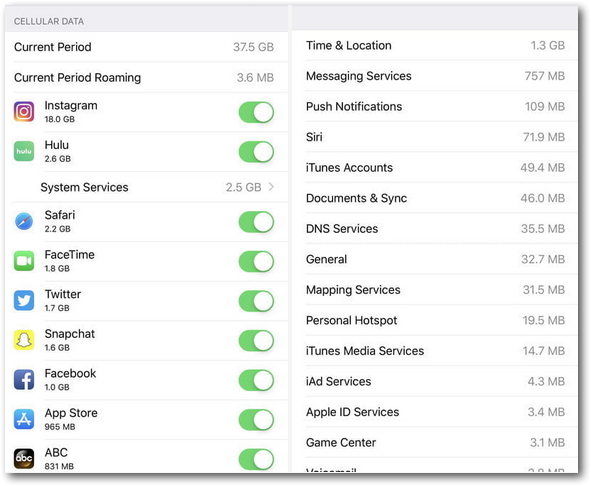The width and height of the screenshot is (591, 486).
Task: Select the Time & Location row
Action: point(435,45)
